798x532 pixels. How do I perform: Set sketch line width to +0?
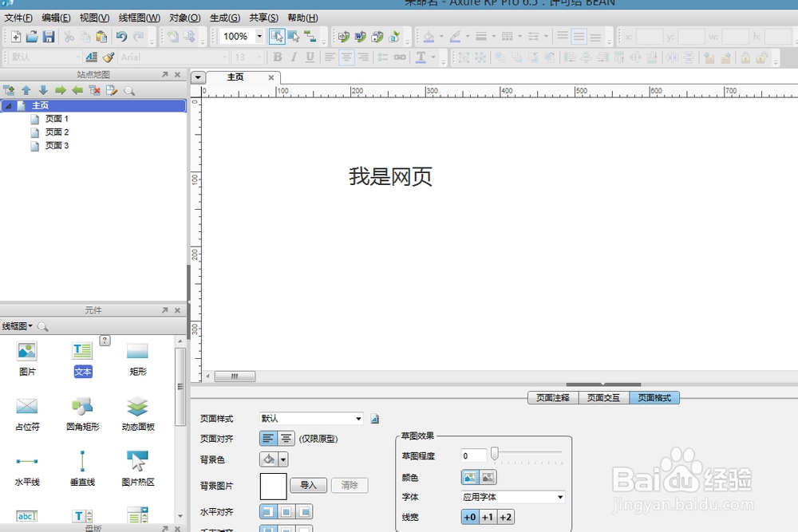pos(470,518)
